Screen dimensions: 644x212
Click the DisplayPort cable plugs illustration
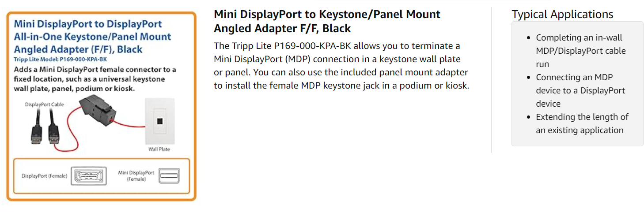pos(46,127)
